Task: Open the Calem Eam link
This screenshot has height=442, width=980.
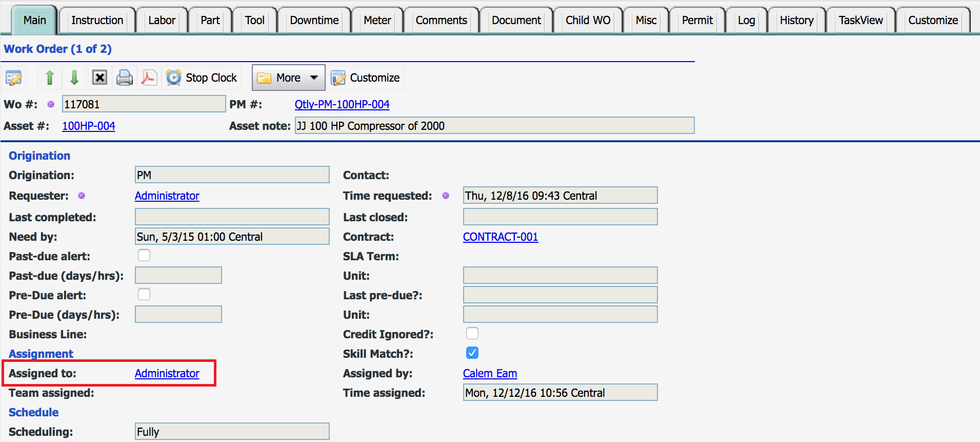Action: tap(490, 373)
